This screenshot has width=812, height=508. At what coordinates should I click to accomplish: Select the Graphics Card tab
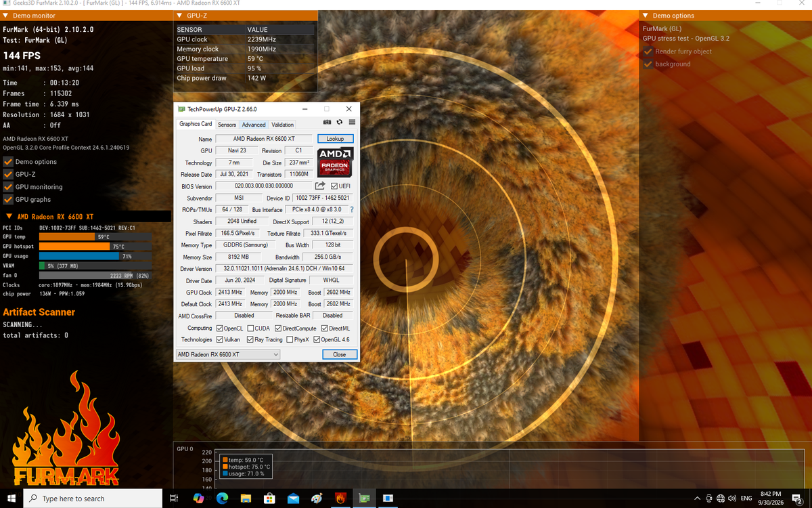pyautogui.click(x=196, y=124)
